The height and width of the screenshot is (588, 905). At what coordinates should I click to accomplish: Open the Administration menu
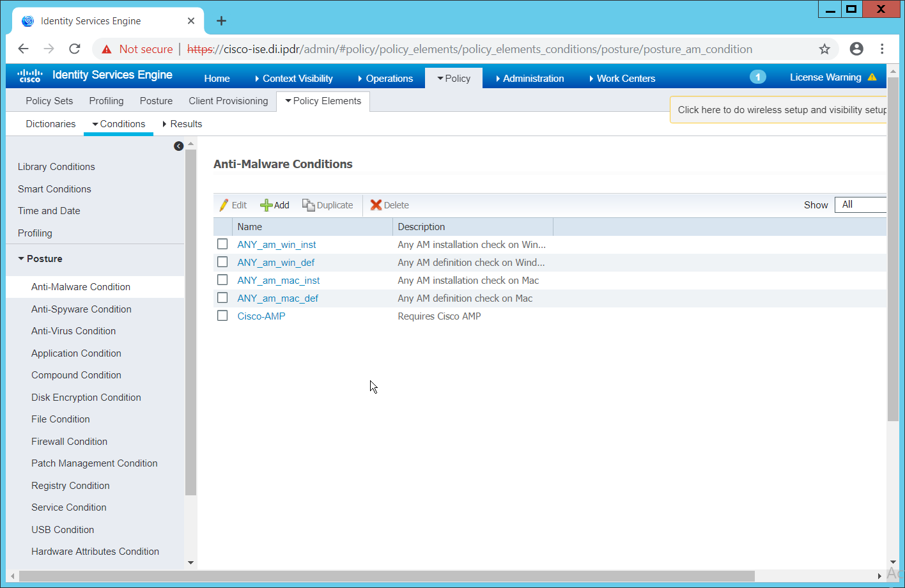click(x=530, y=79)
